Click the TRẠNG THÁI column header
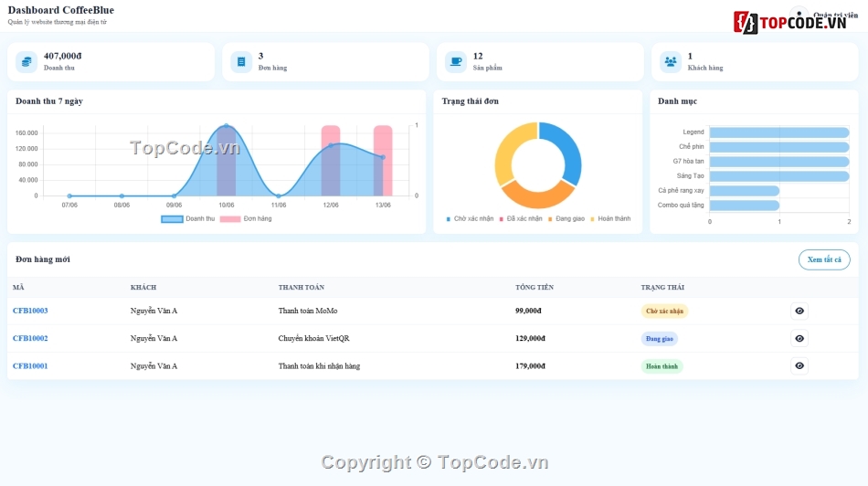Image resolution: width=868 pixels, height=486 pixels. coord(662,287)
